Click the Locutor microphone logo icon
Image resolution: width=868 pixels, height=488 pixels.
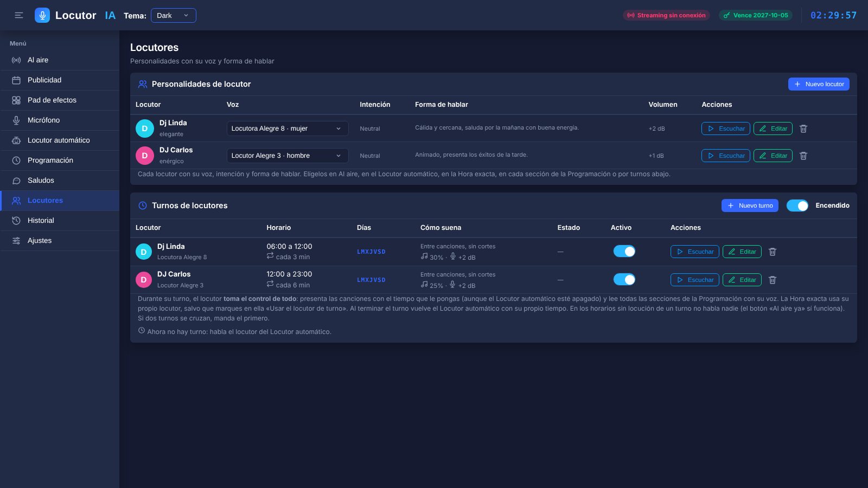click(42, 15)
